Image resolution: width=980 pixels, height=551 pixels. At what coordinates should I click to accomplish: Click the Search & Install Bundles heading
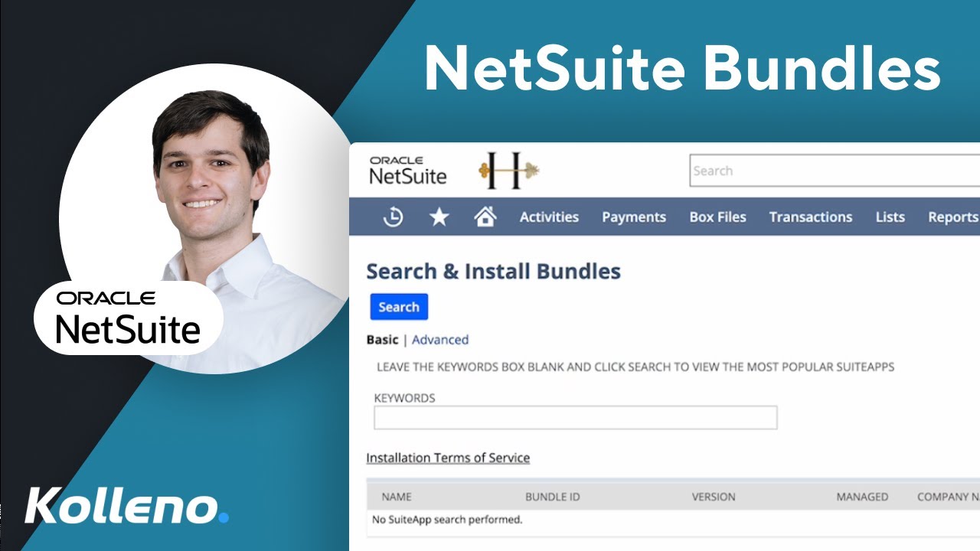(493, 271)
